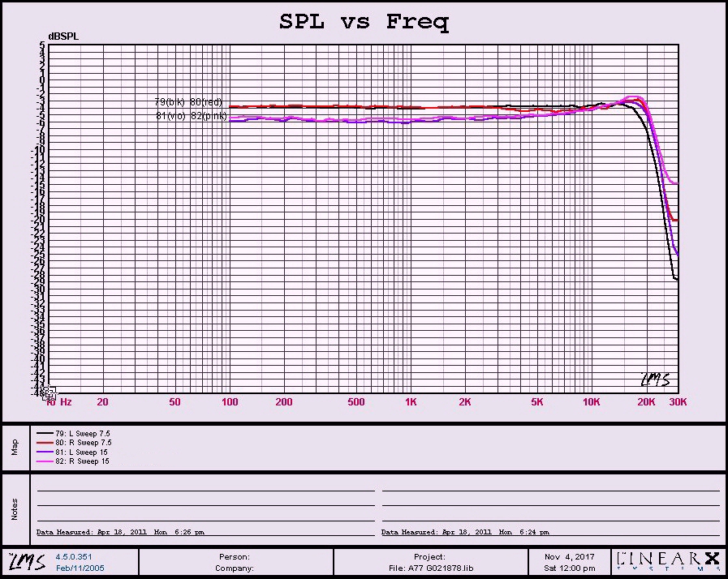Click the Notes panel side label
The image size is (728, 579).
click(x=15, y=508)
